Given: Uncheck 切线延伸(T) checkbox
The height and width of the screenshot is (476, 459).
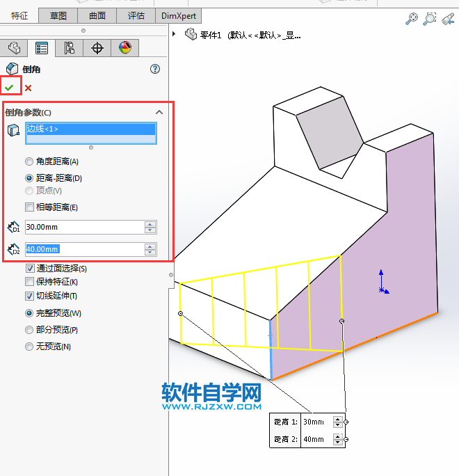Looking at the screenshot, I should [29, 296].
